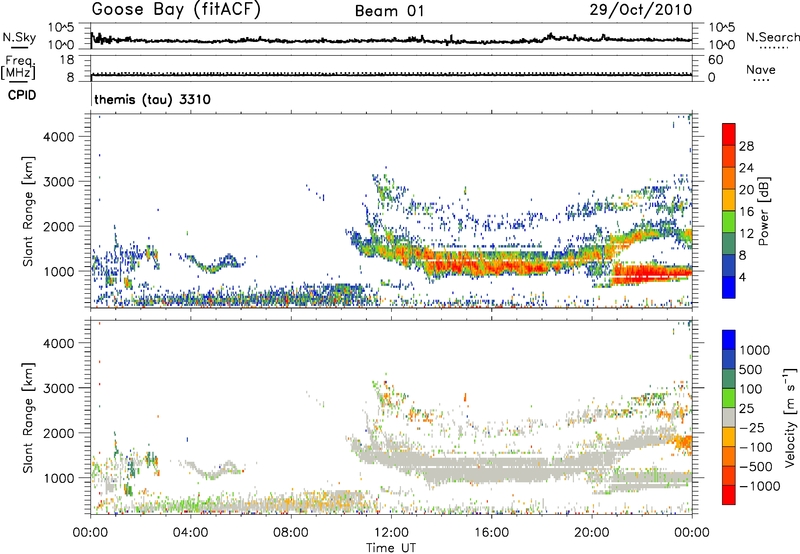Click the red bottom of the velocity colorbar

coord(729,495)
